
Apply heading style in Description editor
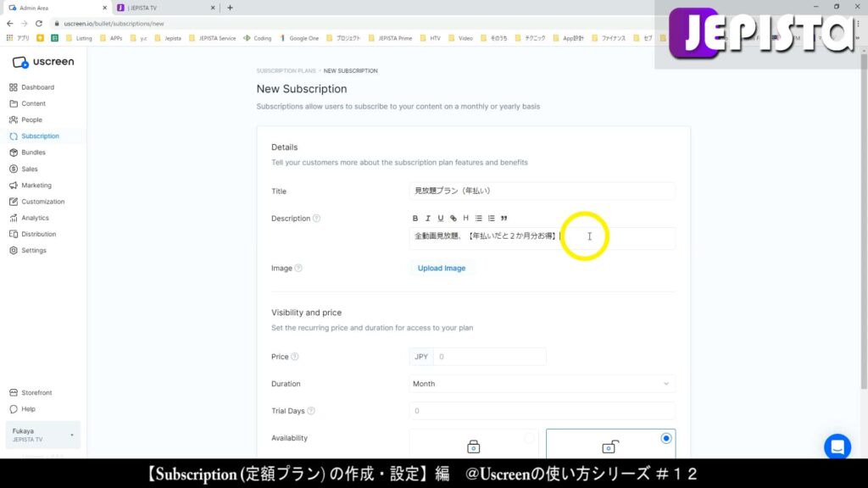465,218
